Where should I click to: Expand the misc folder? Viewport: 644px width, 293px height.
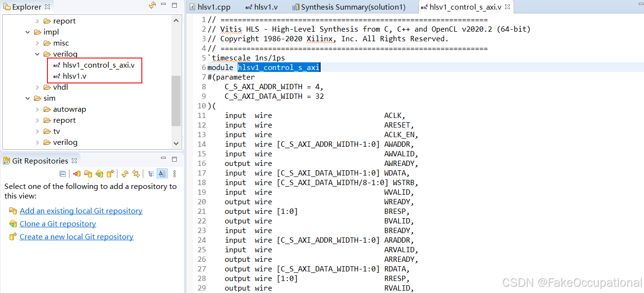37,43
